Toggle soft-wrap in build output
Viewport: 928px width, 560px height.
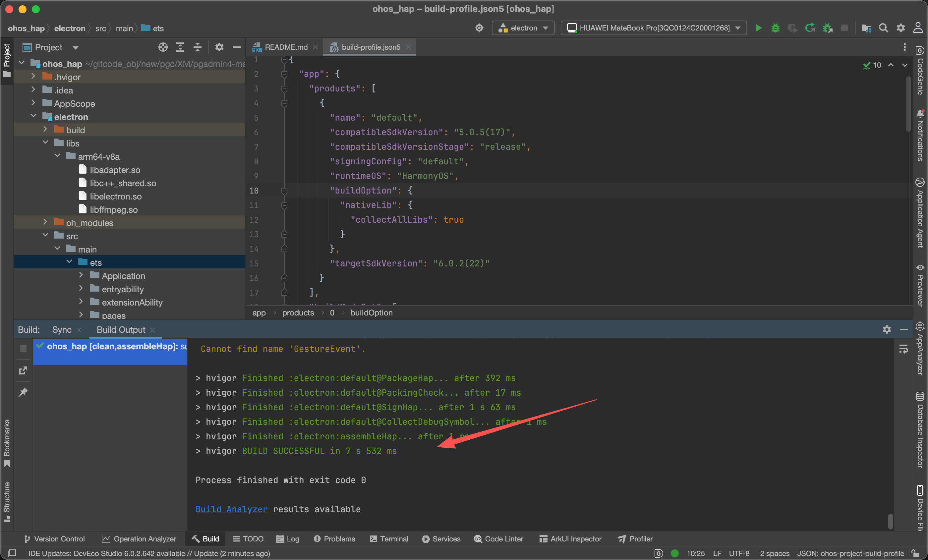(903, 349)
